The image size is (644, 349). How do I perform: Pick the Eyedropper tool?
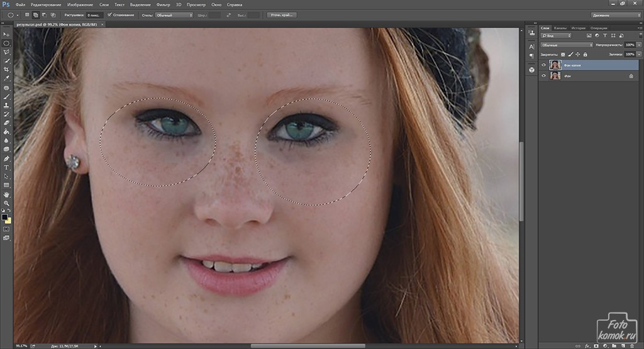click(6, 78)
